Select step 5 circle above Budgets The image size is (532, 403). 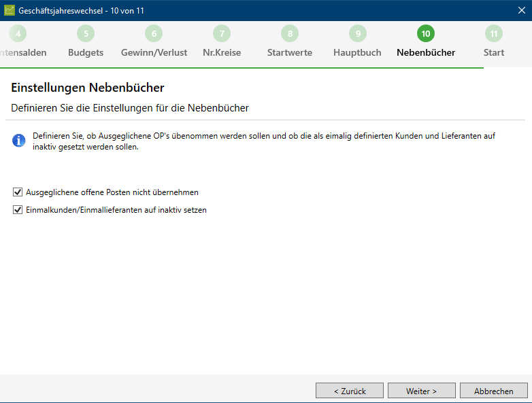(x=86, y=33)
